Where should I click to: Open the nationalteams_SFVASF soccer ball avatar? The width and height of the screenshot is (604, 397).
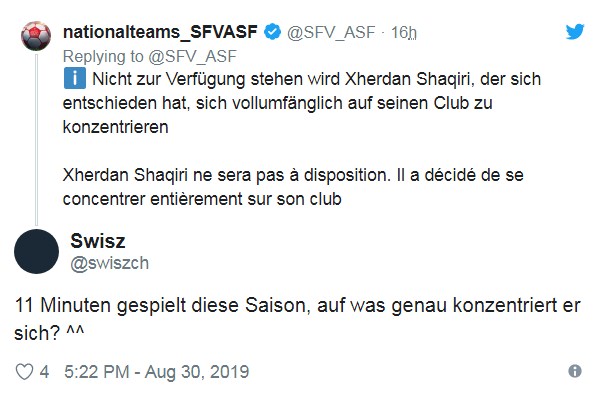pyautogui.click(x=36, y=36)
